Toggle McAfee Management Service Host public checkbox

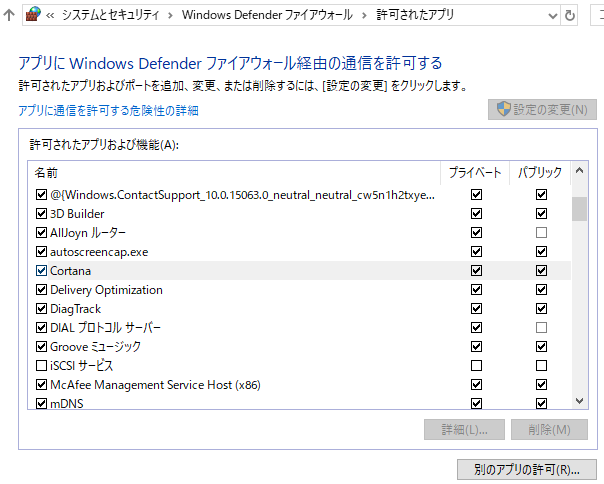[541, 384]
